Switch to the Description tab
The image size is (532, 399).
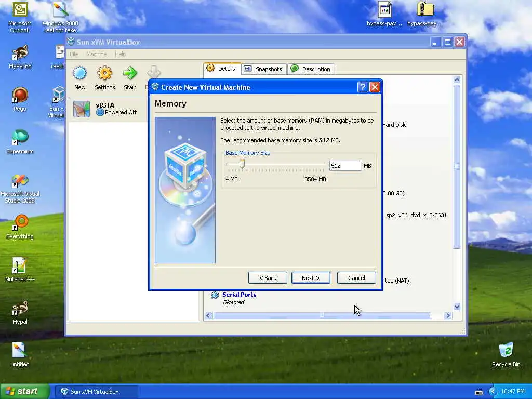point(311,69)
